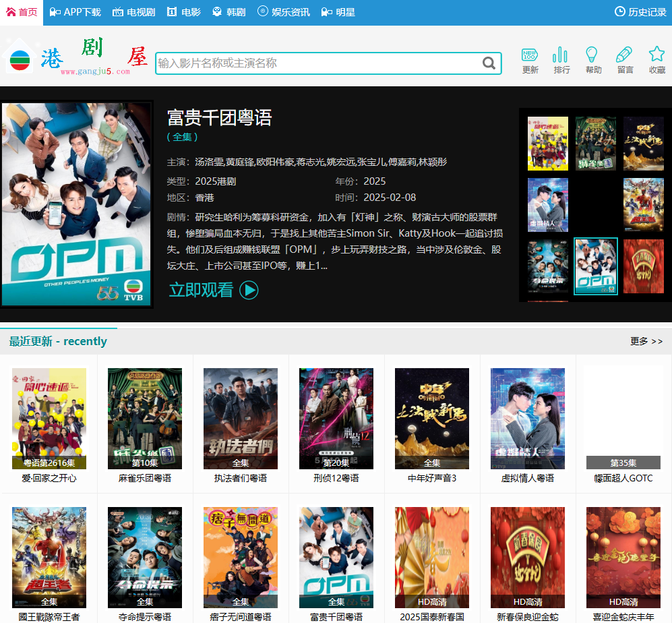Open 富贵千团粤语 poster in recent list
Screen dimensions: 672x623
click(x=336, y=558)
